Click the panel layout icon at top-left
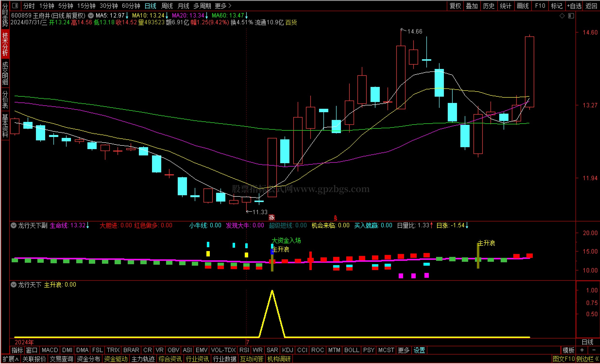The width and height of the screenshot is (600, 364). click(15, 5)
